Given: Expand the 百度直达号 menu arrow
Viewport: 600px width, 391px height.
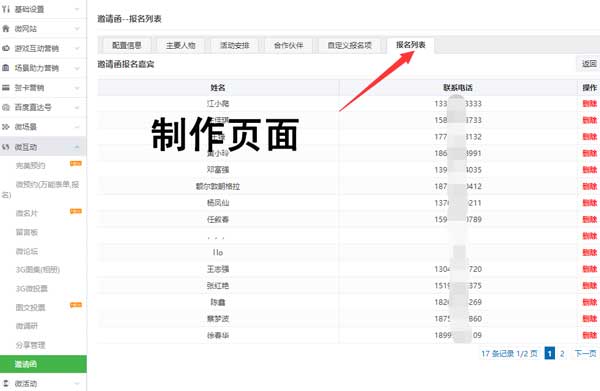Looking at the screenshot, I should (x=77, y=108).
